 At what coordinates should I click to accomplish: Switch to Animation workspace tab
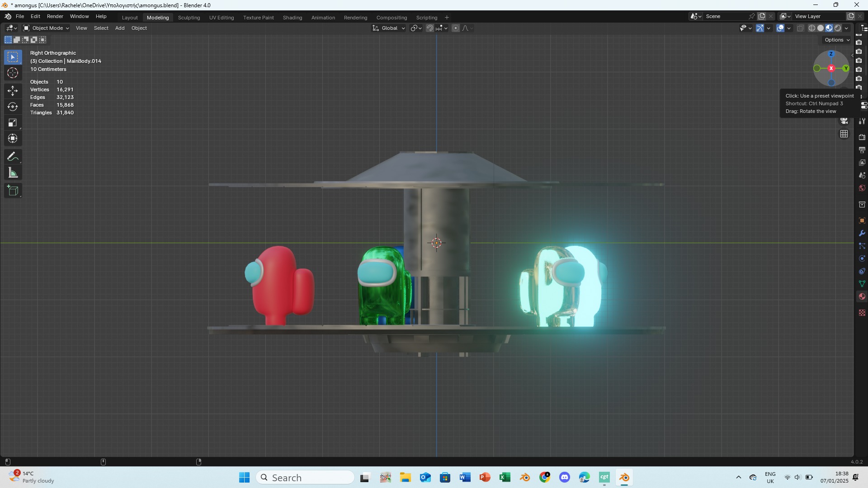(323, 18)
